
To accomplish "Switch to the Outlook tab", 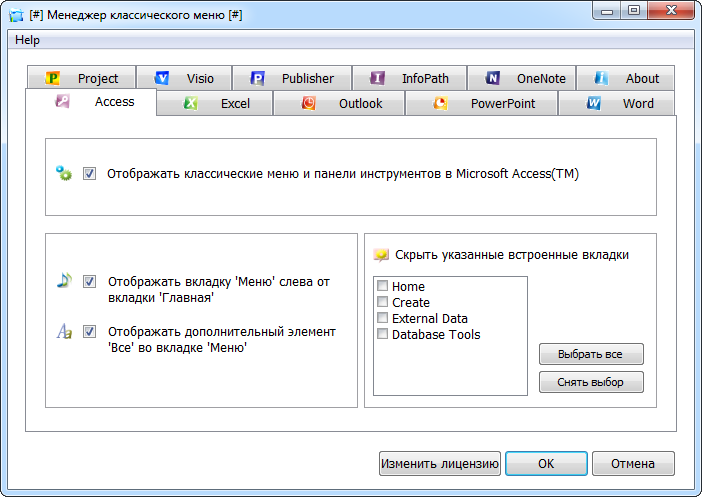I will 339,103.
